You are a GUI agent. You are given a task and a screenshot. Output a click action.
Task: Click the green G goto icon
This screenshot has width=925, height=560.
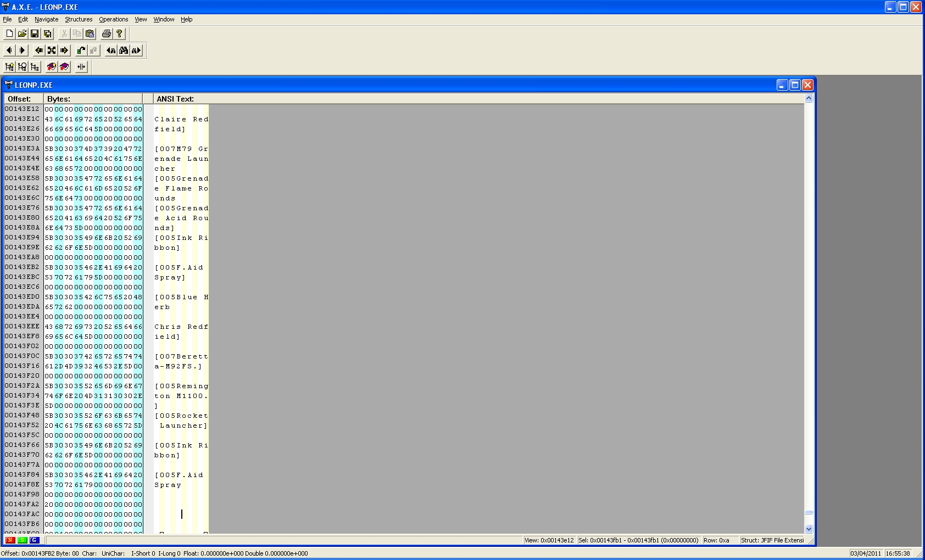click(81, 51)
